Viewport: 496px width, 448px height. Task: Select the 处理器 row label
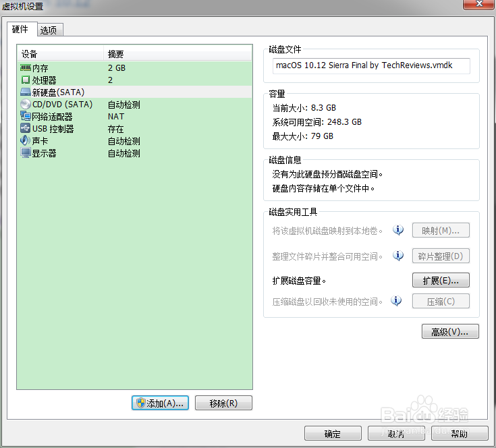coord(44,80)
